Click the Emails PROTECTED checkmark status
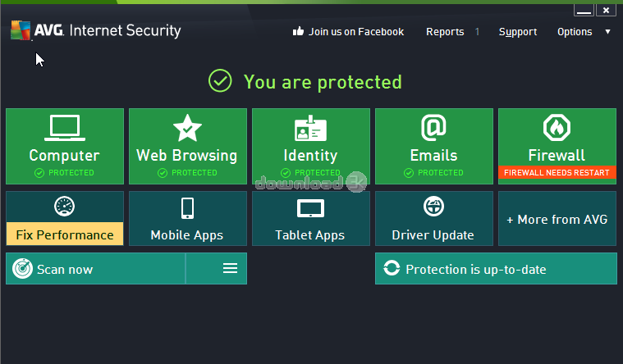623x364 pixels. 433,173
